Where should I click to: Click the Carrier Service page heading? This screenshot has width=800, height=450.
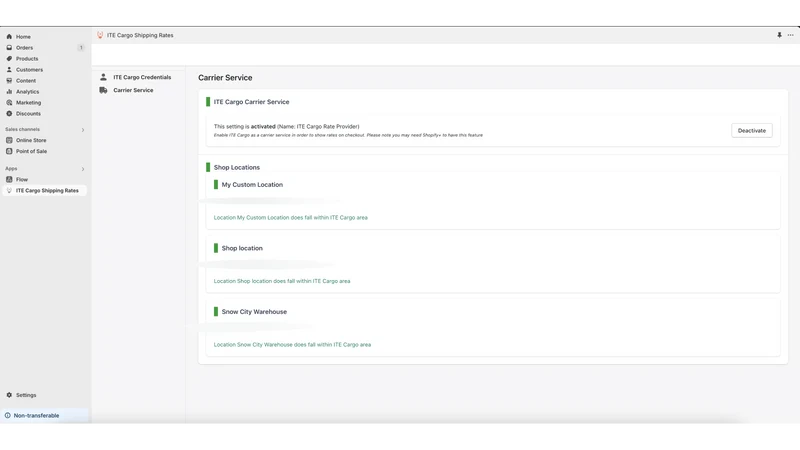coord(225,78)
